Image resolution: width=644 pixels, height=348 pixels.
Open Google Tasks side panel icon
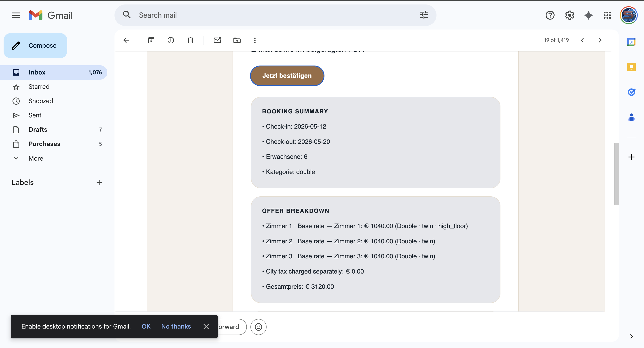[x=631, y=92]
